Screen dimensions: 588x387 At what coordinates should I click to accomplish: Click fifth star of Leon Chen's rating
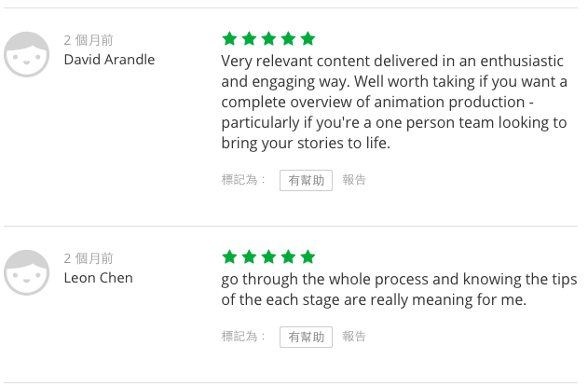(x=308, y=256)
